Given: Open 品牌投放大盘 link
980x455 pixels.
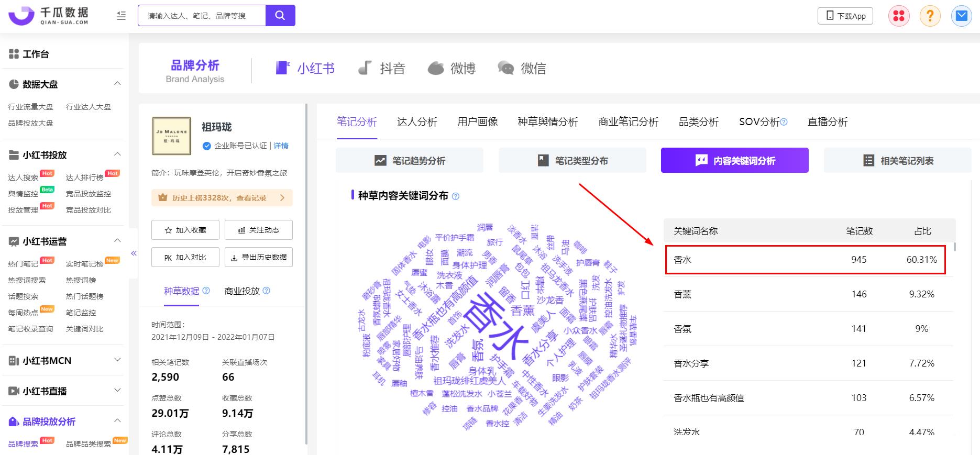Looking at the screenshot, I should [30, 123].
